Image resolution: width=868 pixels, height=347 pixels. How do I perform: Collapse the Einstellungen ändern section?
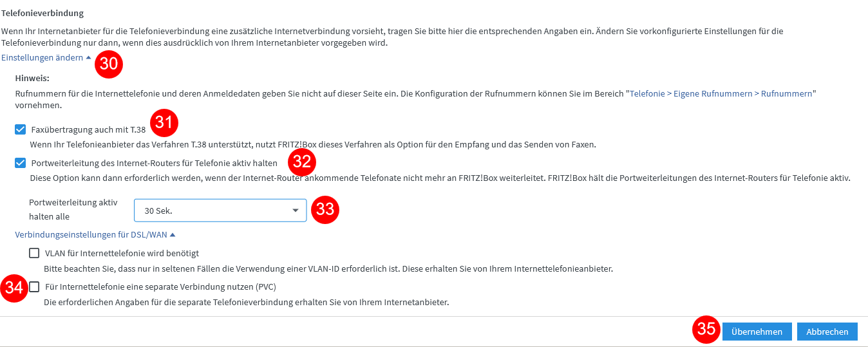tap(46, 57)
